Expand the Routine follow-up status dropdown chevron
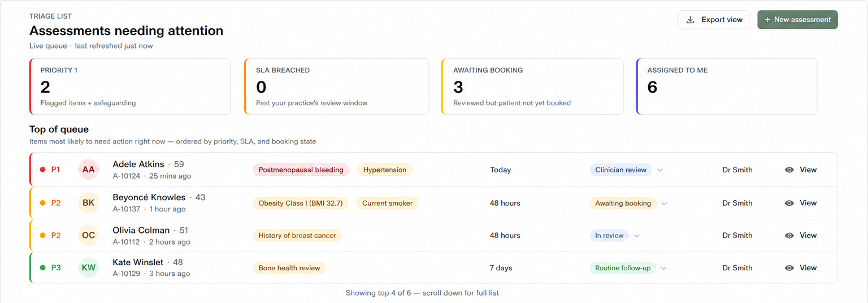Image resolution: width=868 pixels, height=303 pixels. point(663,269)
